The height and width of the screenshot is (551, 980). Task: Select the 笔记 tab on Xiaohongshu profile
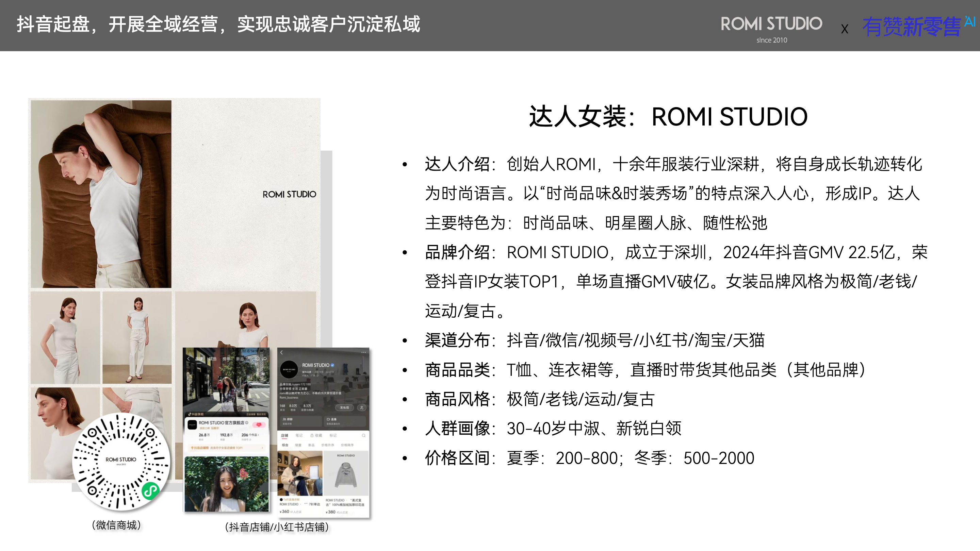click(299, 435)
